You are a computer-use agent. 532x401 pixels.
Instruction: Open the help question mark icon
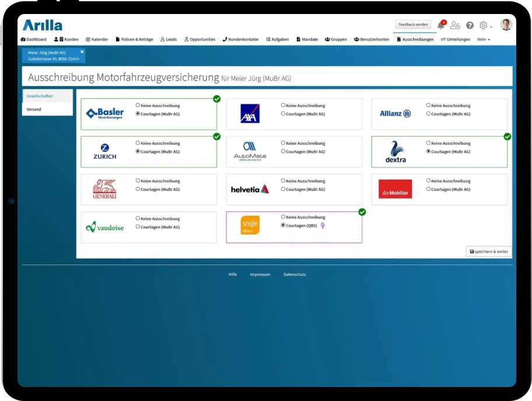click(x=470, y=25)
